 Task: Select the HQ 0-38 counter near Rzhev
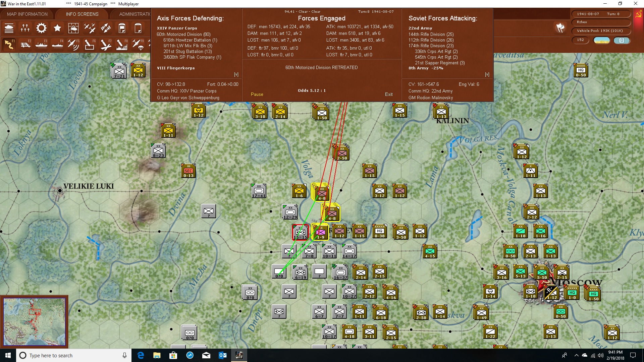pyautogui.click(x=380, y=231)
